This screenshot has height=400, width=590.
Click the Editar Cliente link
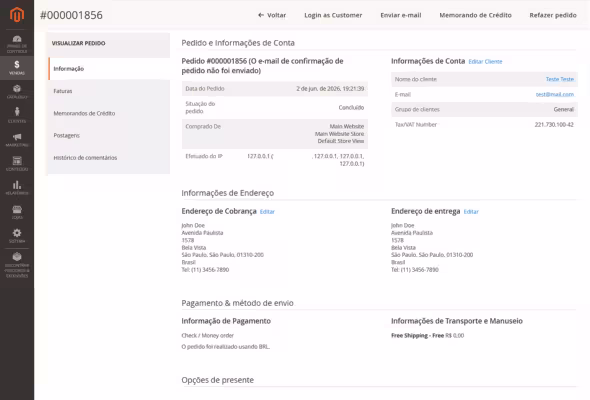click(485, 62)
